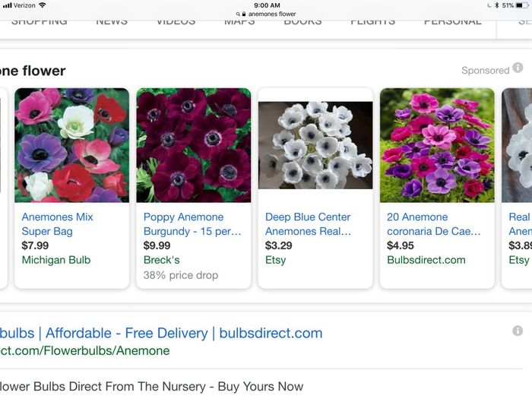Select the burgundy poppy anemone image
This screenshot has width=532, height=399.
(193, 145)
